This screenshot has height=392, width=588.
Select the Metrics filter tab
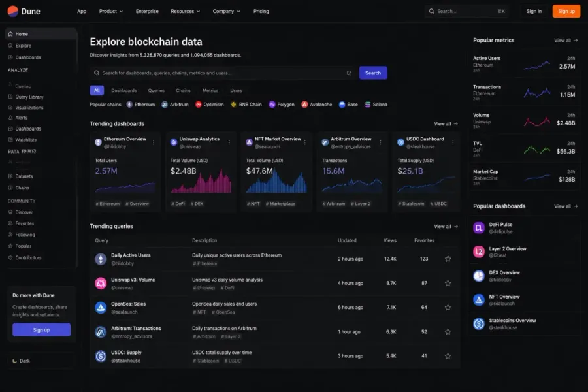(210, 90)
